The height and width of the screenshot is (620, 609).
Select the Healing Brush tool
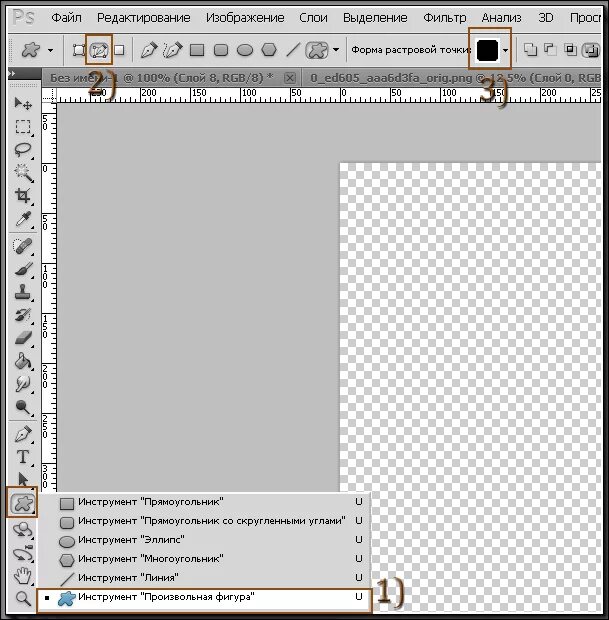tap(23, 246)
